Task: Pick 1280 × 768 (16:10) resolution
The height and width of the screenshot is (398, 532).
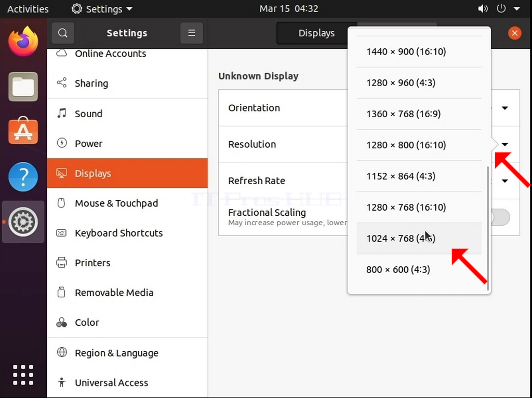Action: click(419, 208)
